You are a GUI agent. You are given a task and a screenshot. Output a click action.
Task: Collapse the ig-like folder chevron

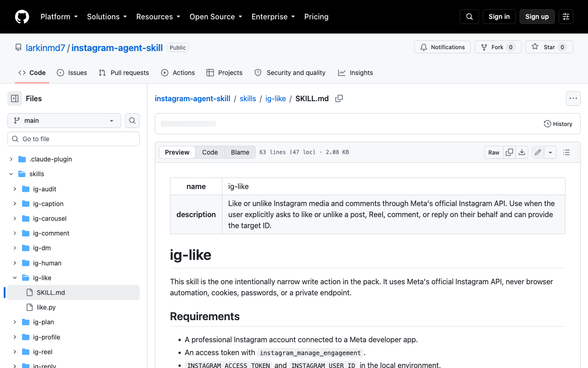(15, 278)
